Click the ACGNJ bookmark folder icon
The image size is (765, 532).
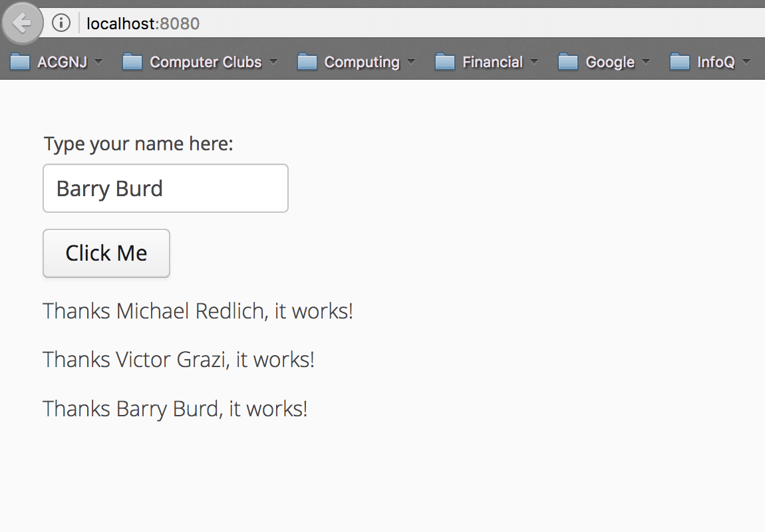point(20,62)
